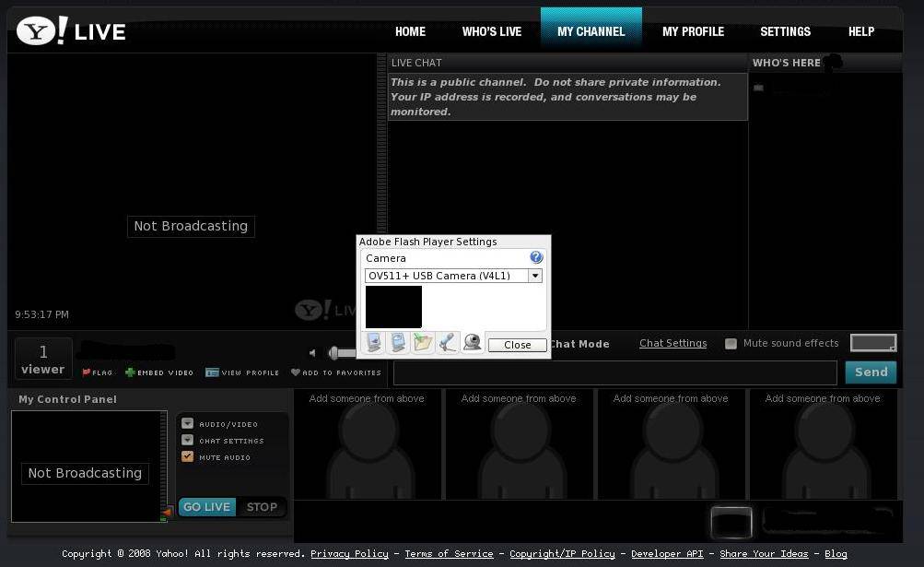Expand Chat Settings in My Control Panel

click(x=187, y=440)
